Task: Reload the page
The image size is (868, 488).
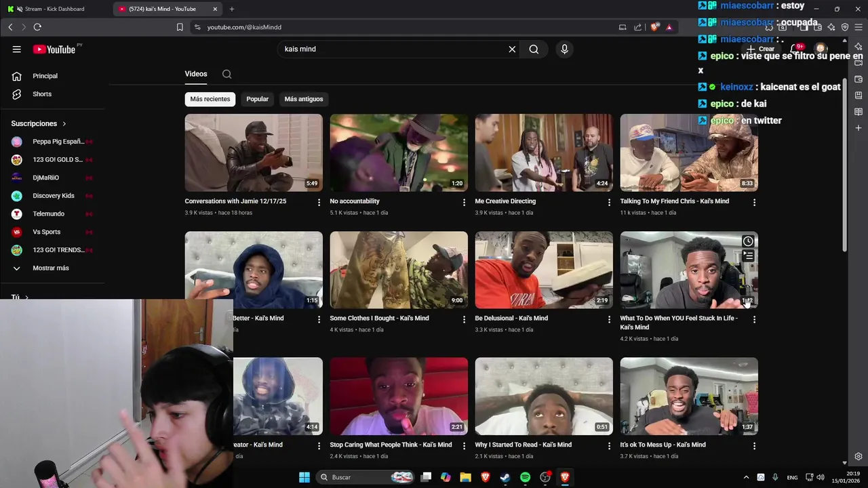Action: (37, 27)
